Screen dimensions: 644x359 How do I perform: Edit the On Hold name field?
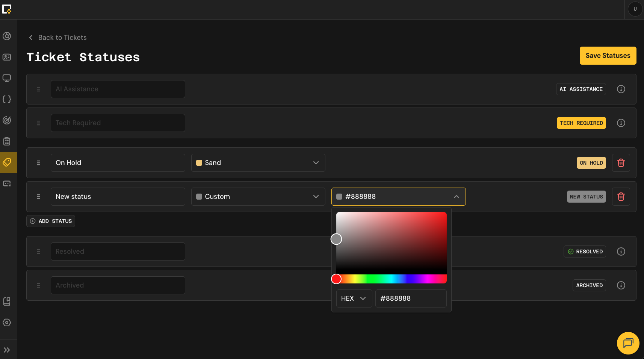click(118, 163)
